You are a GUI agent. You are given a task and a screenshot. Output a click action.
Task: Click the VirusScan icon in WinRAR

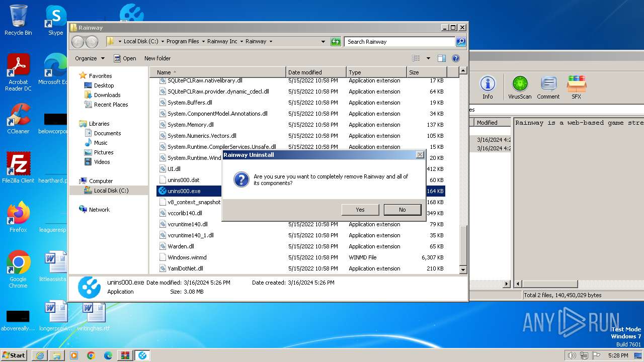[x=520, y=87]
